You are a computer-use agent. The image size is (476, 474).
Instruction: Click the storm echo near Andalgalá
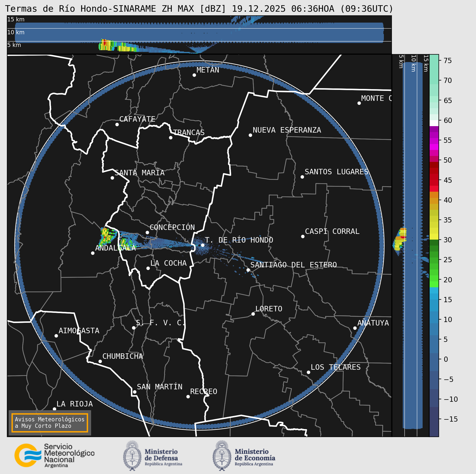coord(106,235)
